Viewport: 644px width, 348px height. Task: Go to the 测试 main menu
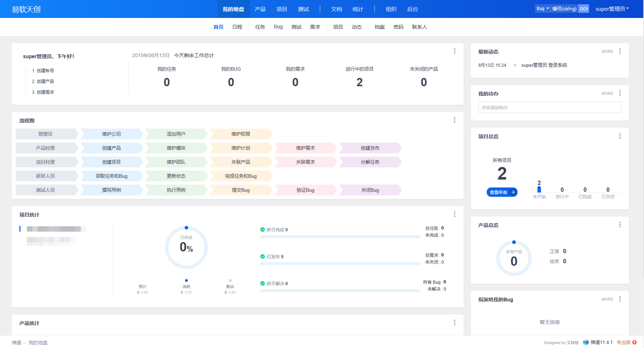click(x=304, y=9)
